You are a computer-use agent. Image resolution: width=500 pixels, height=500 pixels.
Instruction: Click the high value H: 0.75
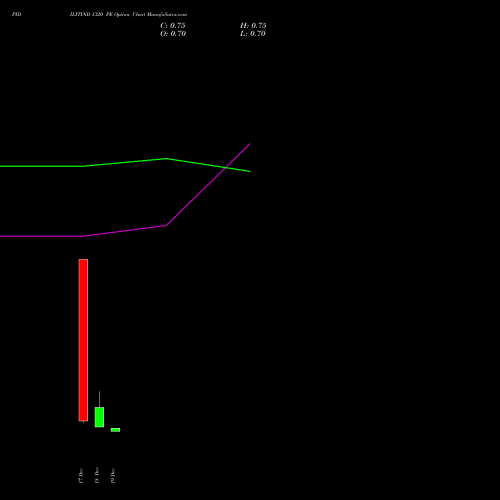253,26
